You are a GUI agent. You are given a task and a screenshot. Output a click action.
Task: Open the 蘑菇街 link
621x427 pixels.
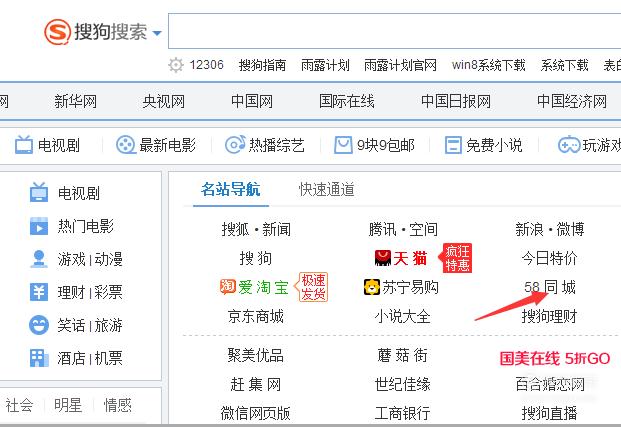(402, 355)
